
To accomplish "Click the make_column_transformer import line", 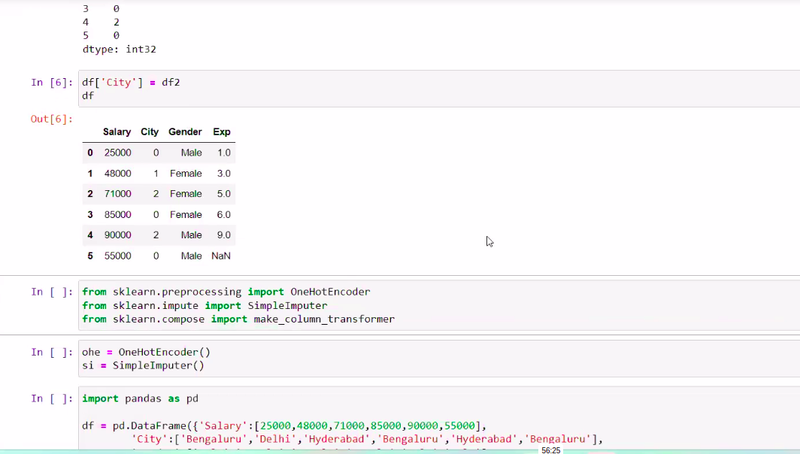I will [x=238, y=319].
